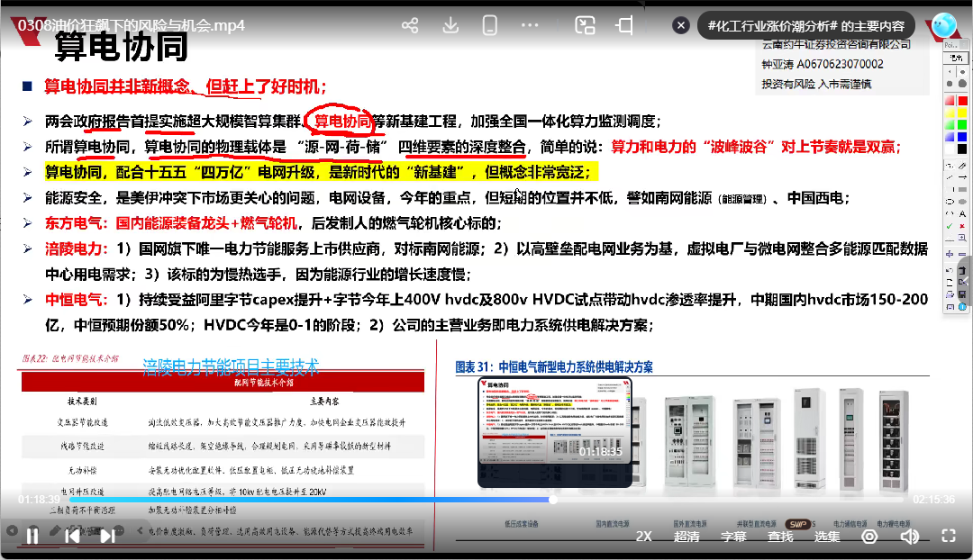973x560 pixels.
Task: Select the translucent red swatch in the pointer palette
Action: (949, 101)
